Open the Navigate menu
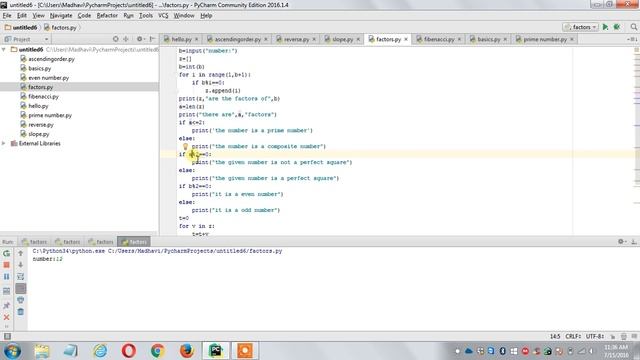Viewport: 640px width, 360px height. click(61, 16)
